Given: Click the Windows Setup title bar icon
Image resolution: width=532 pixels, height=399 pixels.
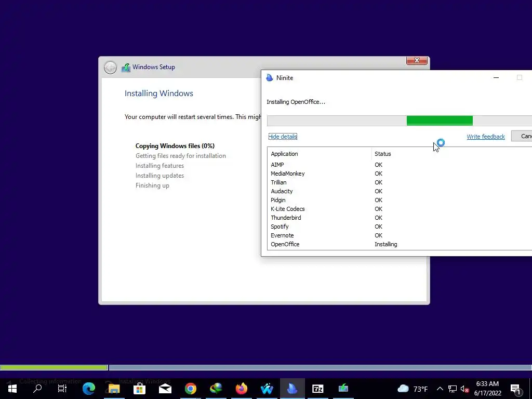Looking at the screenshot, I should pos(126,67).
